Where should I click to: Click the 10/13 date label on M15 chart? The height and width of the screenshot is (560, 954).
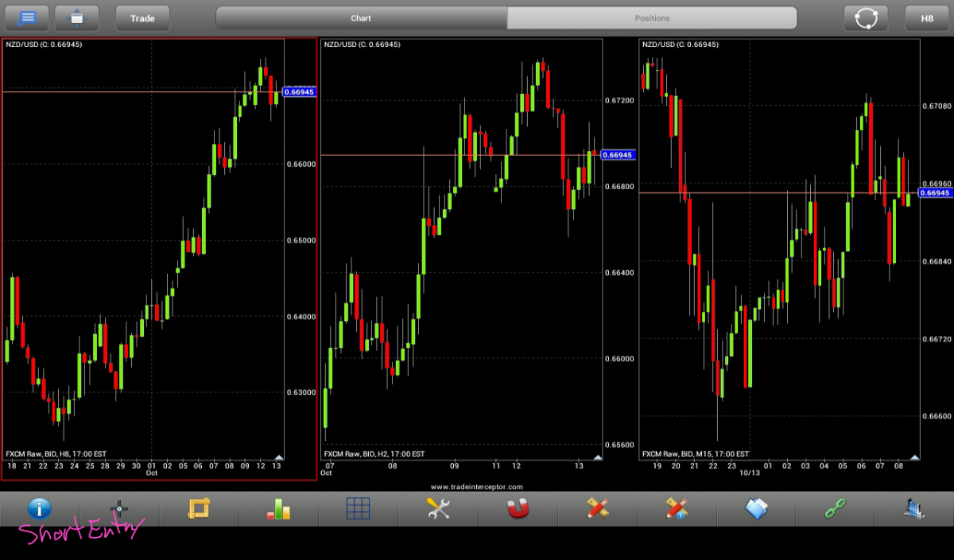coord(750,473)
